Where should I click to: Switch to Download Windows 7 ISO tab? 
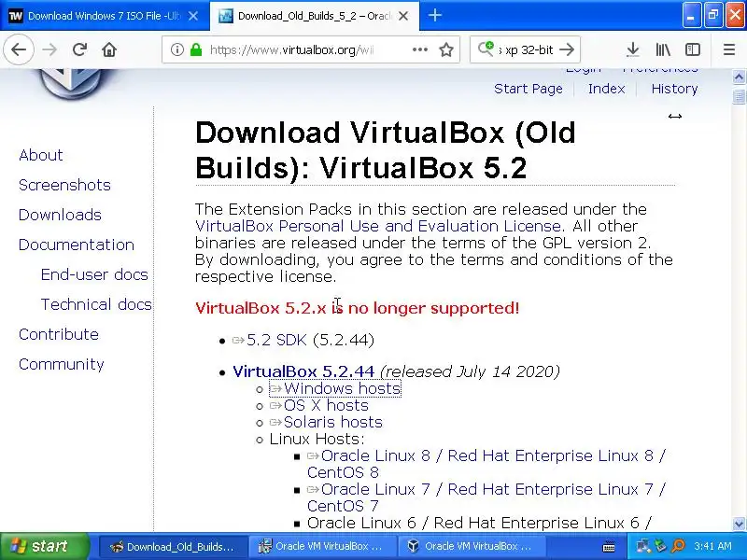point(105,16)
